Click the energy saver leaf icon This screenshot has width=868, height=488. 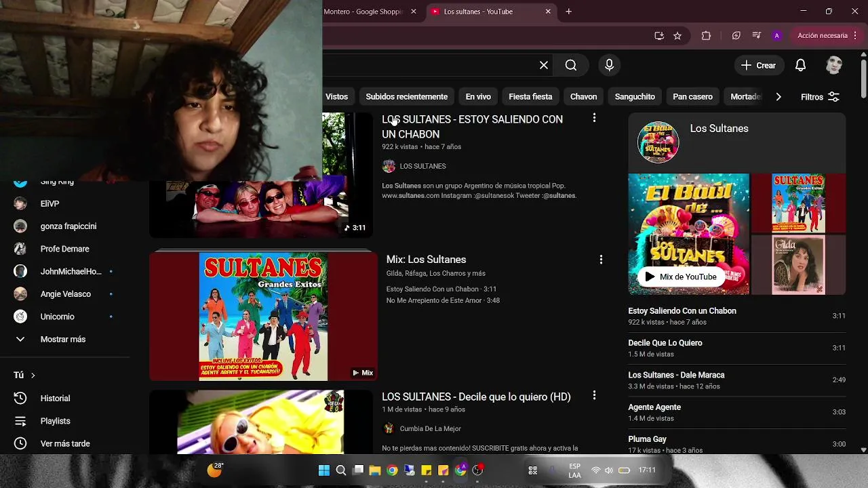(736, 36)
